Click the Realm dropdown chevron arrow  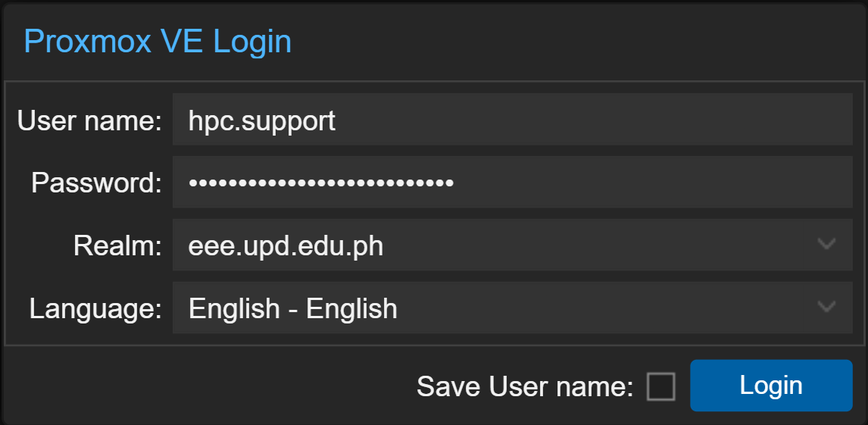[826, 245]
